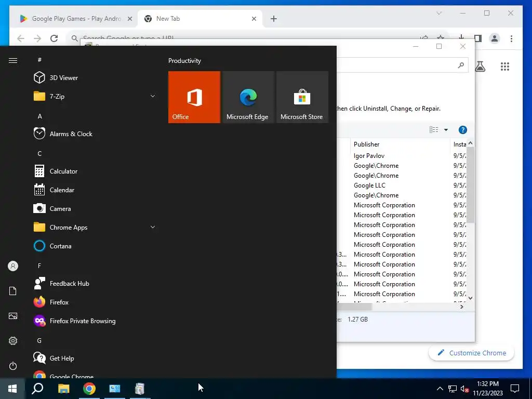
Task: Click the vertical scrollbar down arrow
Action: (470, 298)
